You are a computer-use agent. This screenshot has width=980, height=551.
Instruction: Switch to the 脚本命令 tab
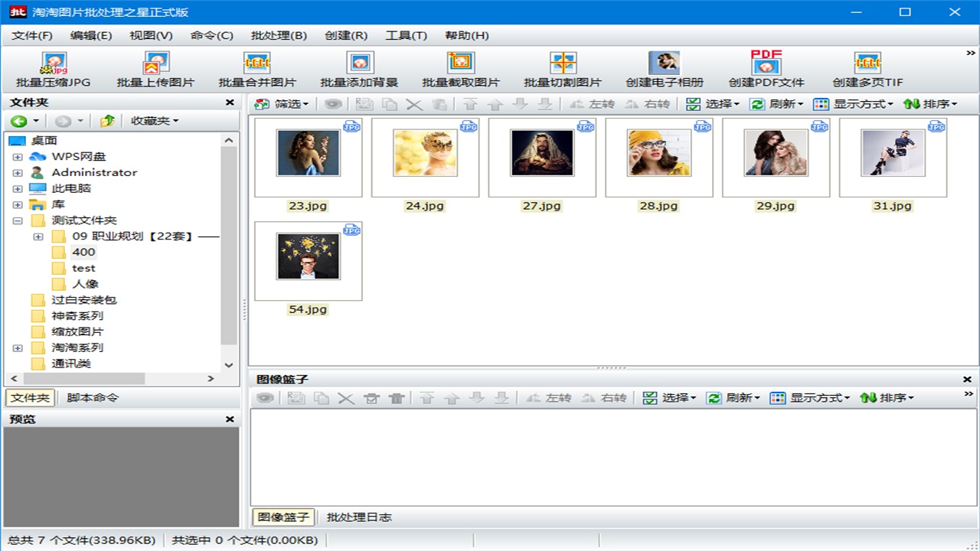point(93,398)
